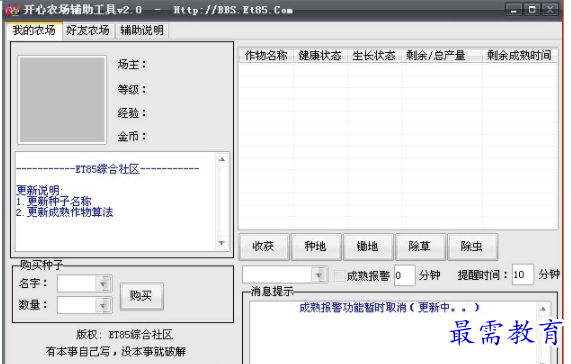Image resolution: width=571 pixels, height=364 pixels.
Task: Click the farm owner avatar placeholder
Action: (62, 100)
